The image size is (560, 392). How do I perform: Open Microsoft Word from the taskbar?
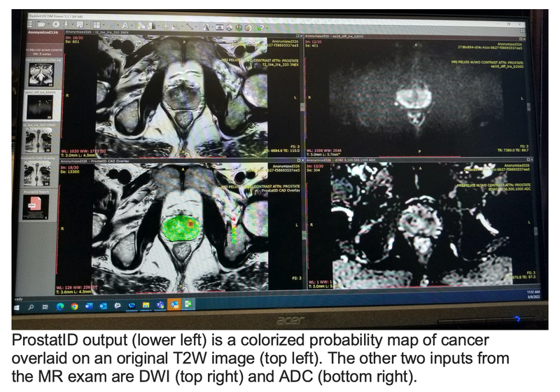[89, 306]
